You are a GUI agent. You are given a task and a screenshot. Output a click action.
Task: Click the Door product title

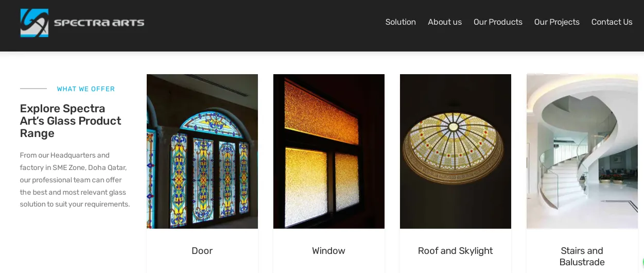202,251
